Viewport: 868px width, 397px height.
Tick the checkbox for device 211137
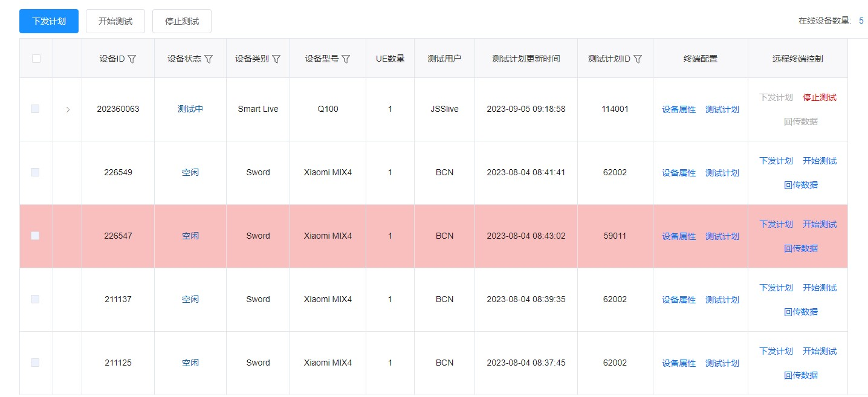click(35, 299)
